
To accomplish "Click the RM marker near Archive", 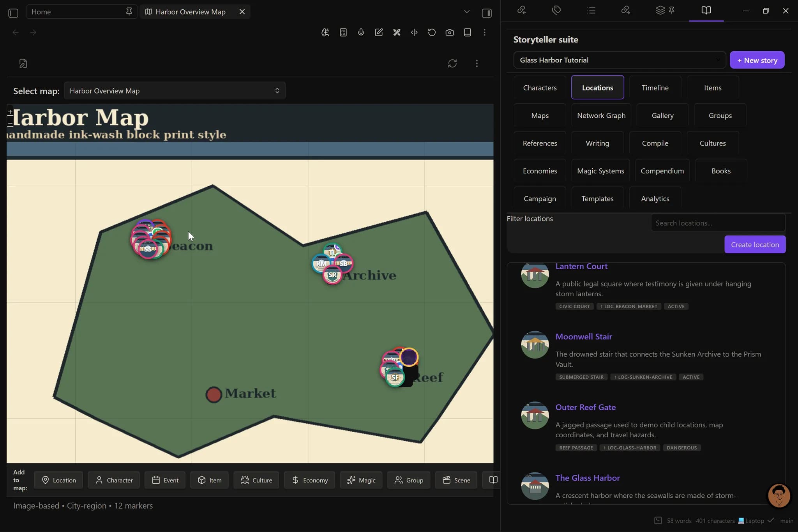I will (x=321, y=263).
